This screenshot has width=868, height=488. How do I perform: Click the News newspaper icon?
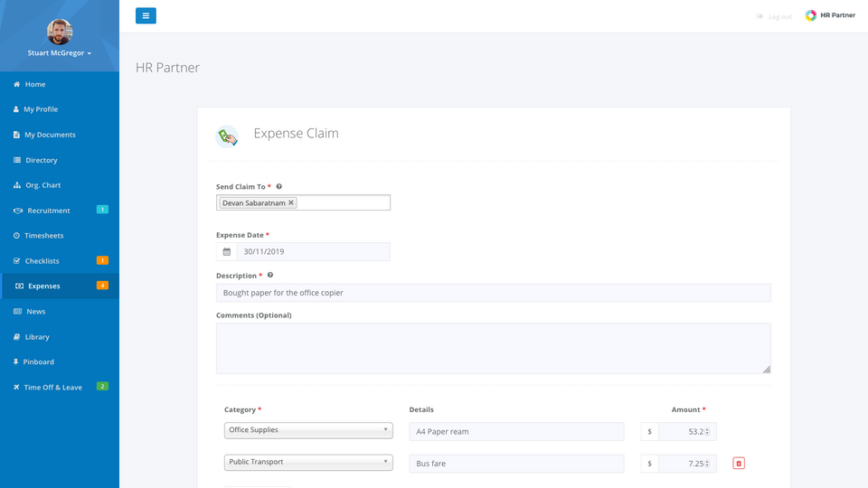(x=18, y=311)
